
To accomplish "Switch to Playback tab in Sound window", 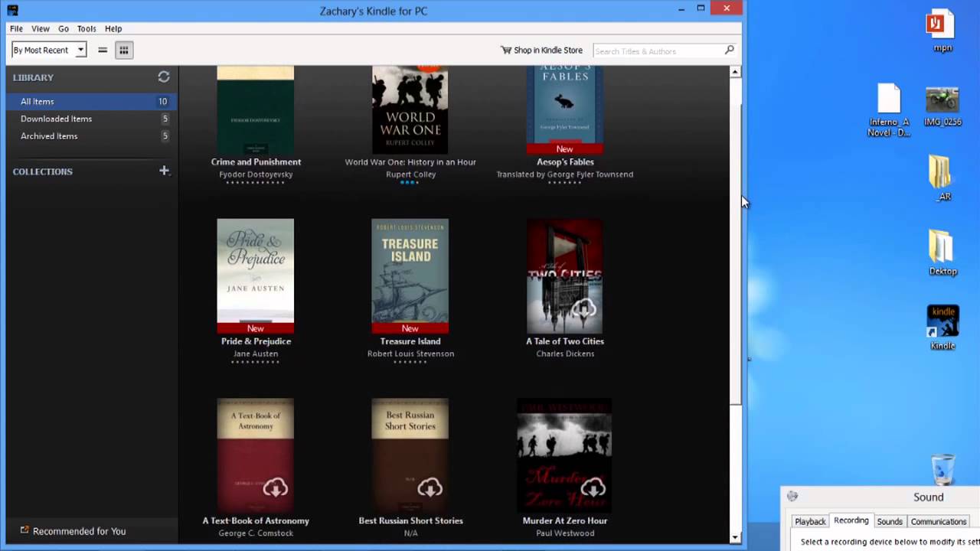I will (810, 521).
